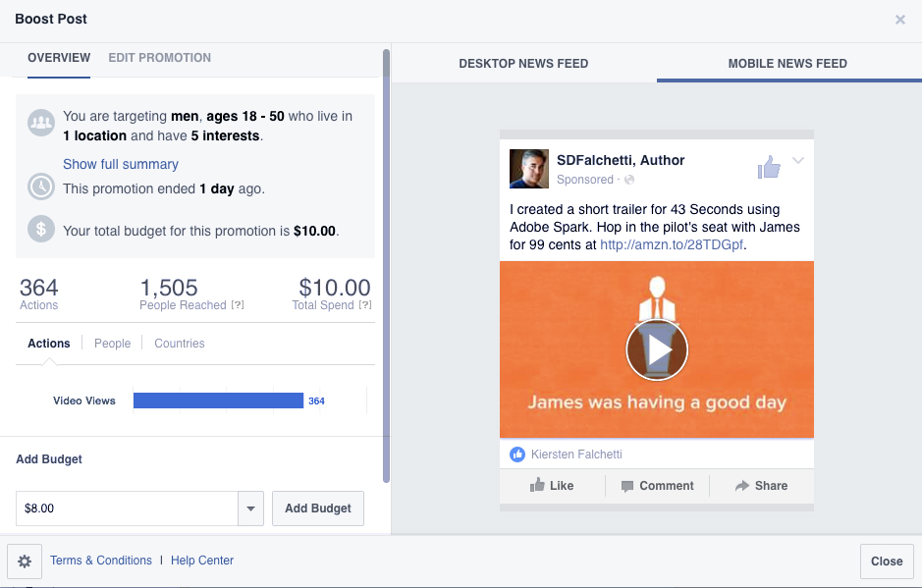The image size is (922, 588).
Task: Click the Comment button on post
Action: point(658,486)
